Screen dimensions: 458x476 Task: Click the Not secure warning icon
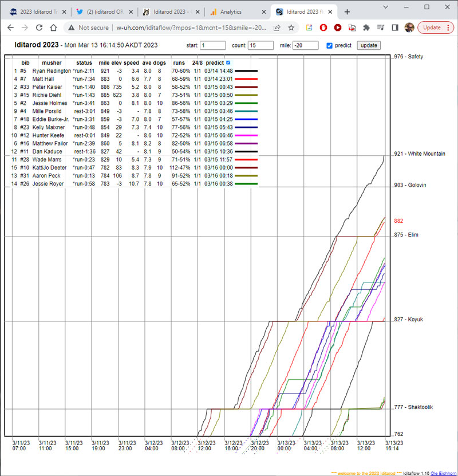tap(72, 27)
